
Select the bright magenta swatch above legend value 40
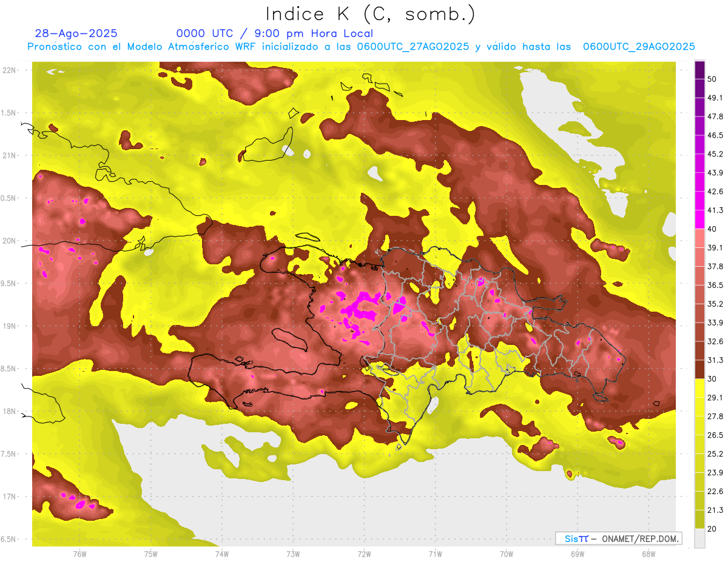(x=699, y=219)
